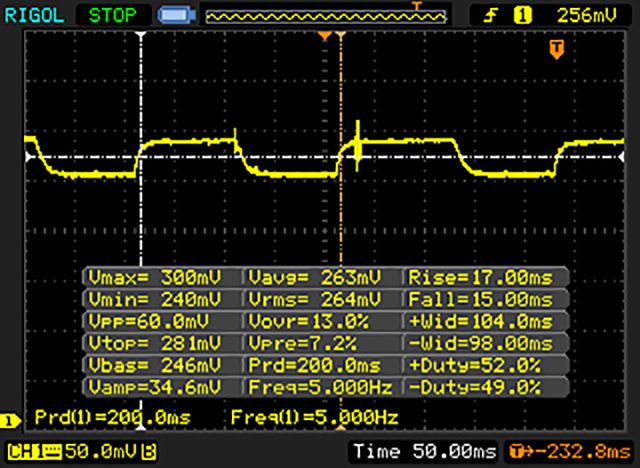Click the rising edge trigger icon
Image resolution: width=640 pixels, height=468 pixels.
(x=491, y=16)
